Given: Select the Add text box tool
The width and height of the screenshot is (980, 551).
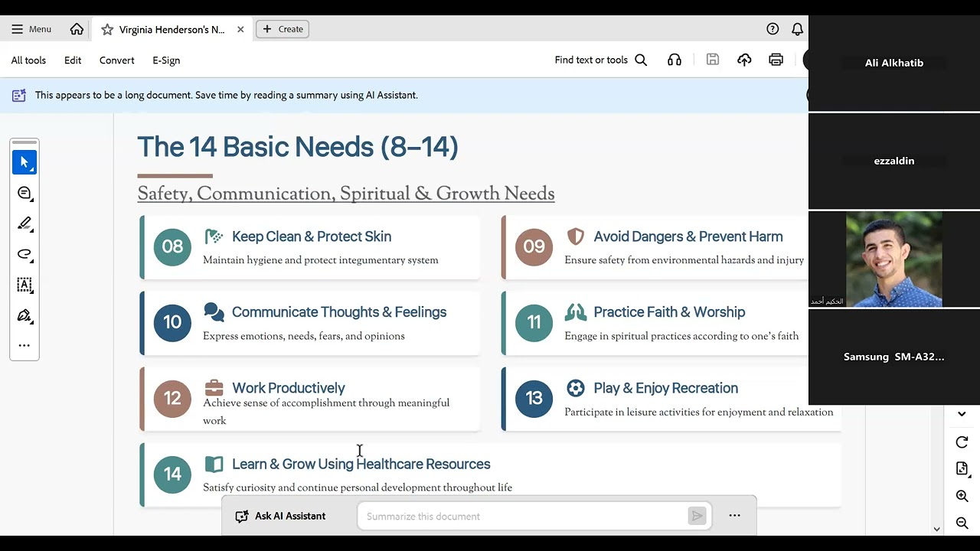Looking at the screenshot, I should tap(24, 285).
